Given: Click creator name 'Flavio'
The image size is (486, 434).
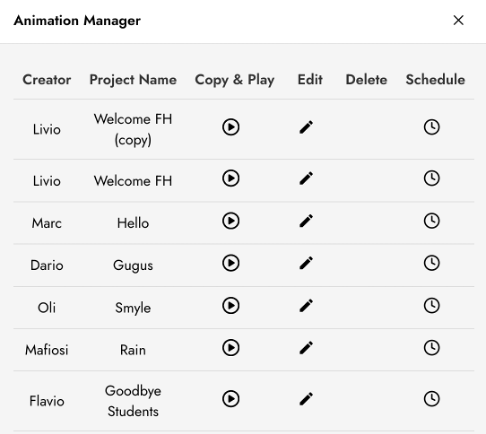Looking at the screenshot, I should (x=47, y=401).
